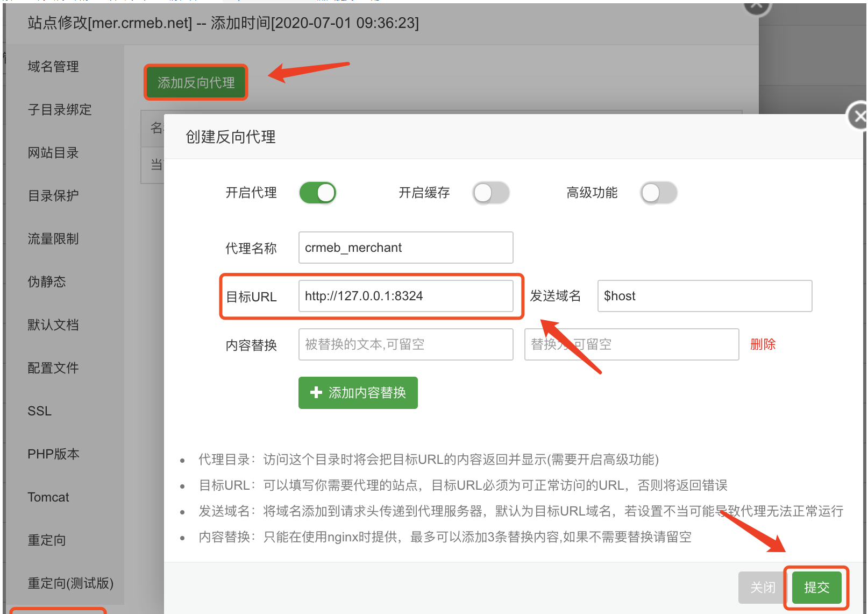Click the 添加反向代理 button

pos(196,82)
